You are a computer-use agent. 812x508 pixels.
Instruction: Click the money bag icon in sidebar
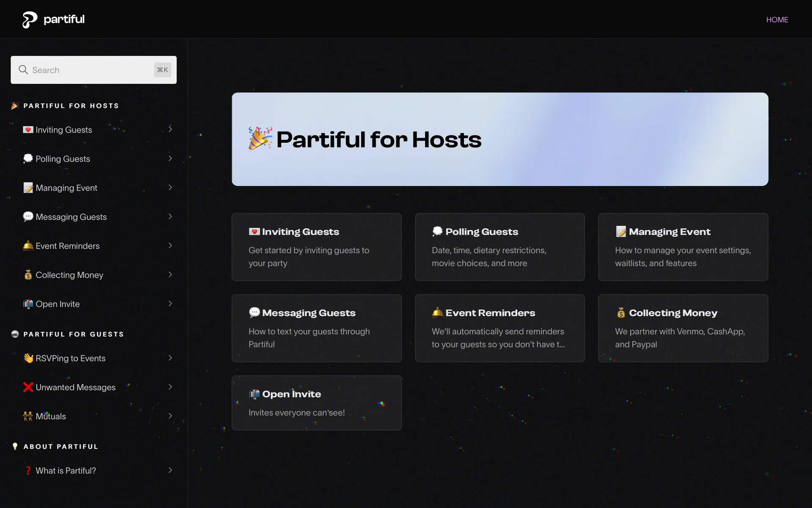click(28, 275)
